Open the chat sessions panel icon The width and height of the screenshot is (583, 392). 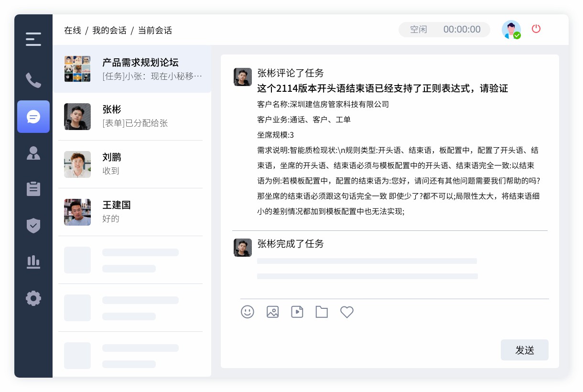(x=33, y=117)
